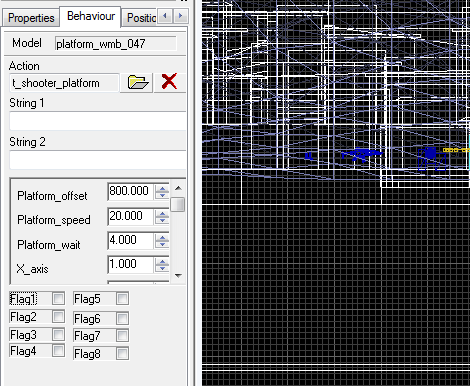Edit Platform_speed value 20.000
This screenshot has width=470, height=386.
[130, 216]
